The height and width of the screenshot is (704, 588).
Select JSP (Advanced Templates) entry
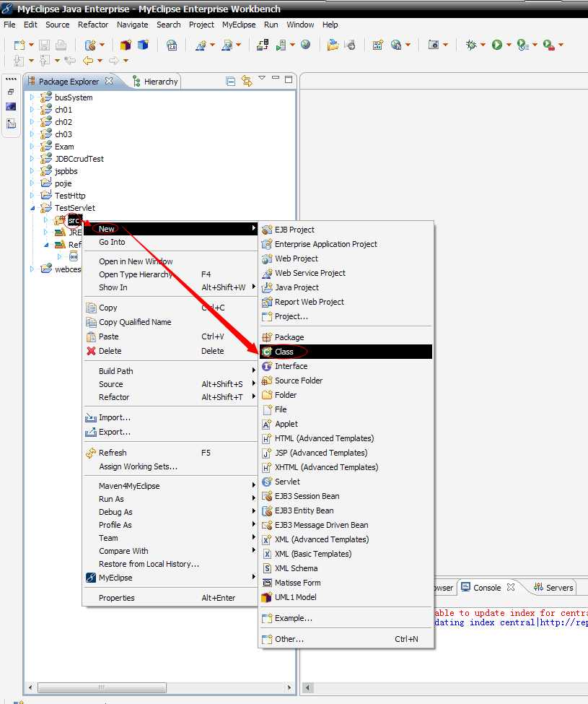pos(346,453)
